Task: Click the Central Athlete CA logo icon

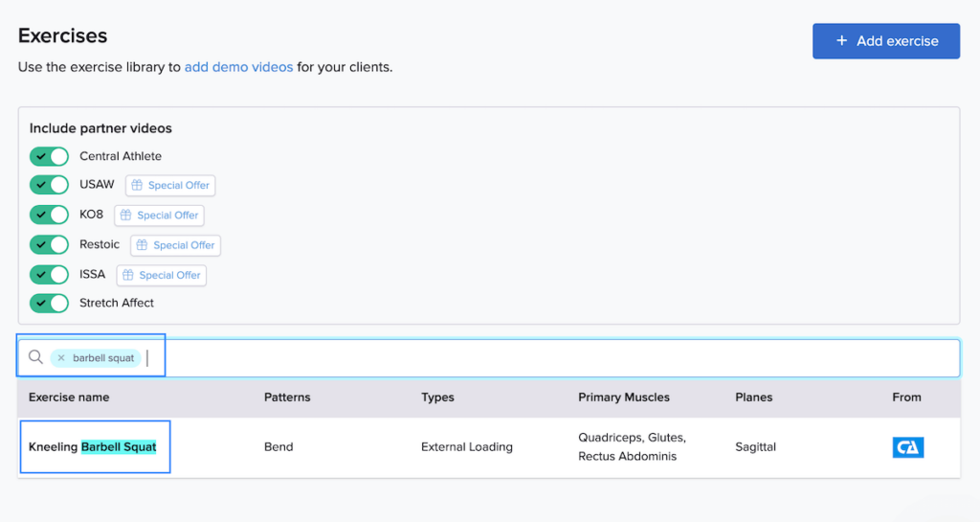Action: point(907,447)
